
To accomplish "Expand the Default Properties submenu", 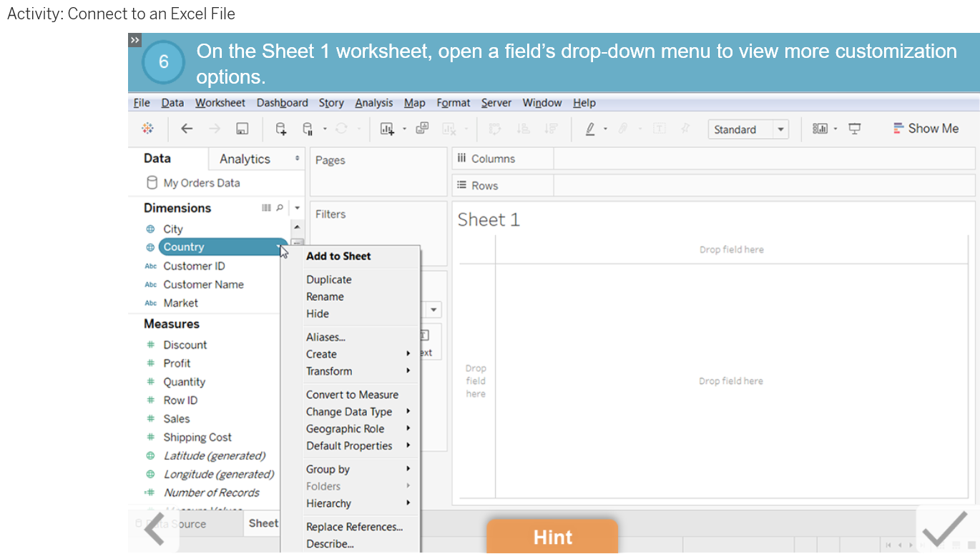I will (408, 445).
